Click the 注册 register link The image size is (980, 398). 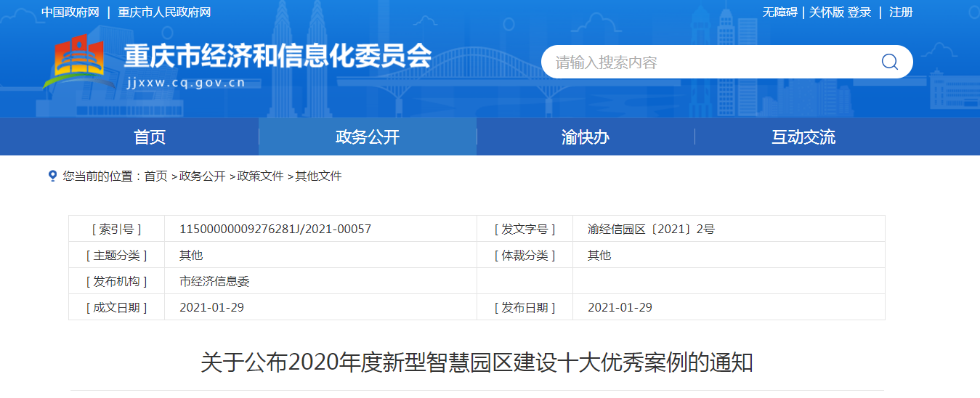click(901, 12)
